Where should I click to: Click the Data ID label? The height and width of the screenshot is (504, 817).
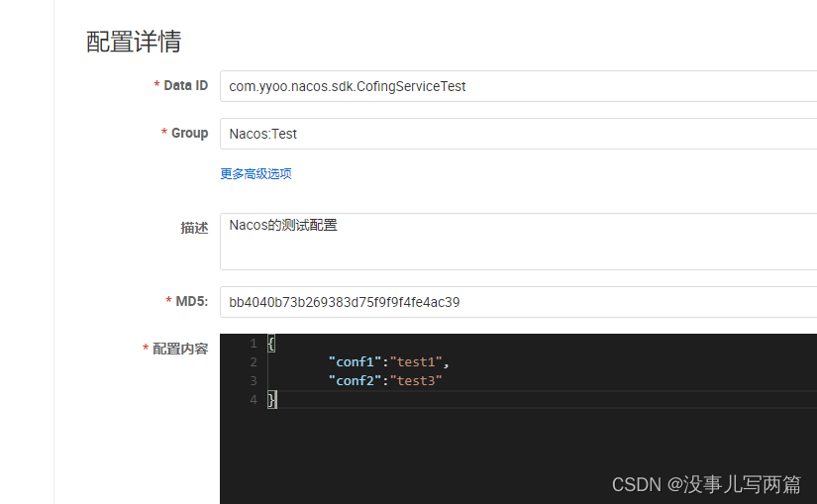click(185, 85)
